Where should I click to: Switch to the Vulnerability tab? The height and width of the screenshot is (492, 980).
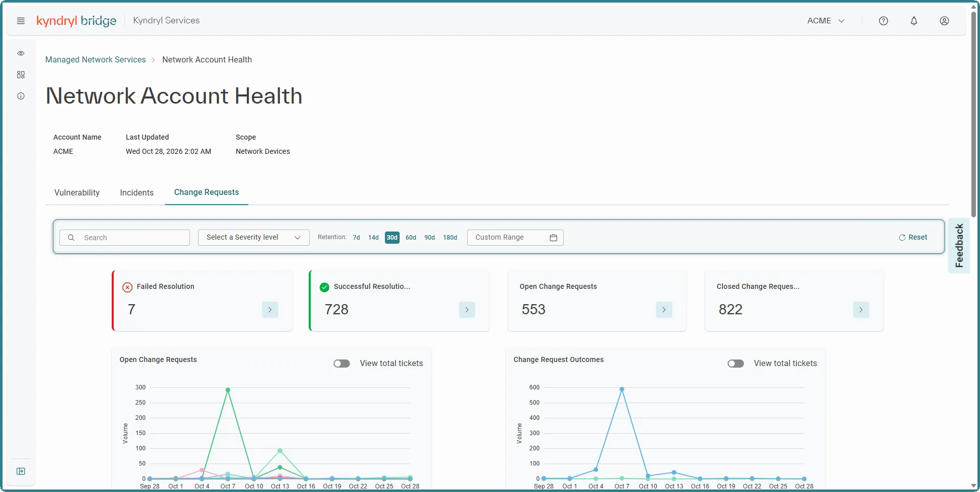pyautogui.click(x=77, y=193)
